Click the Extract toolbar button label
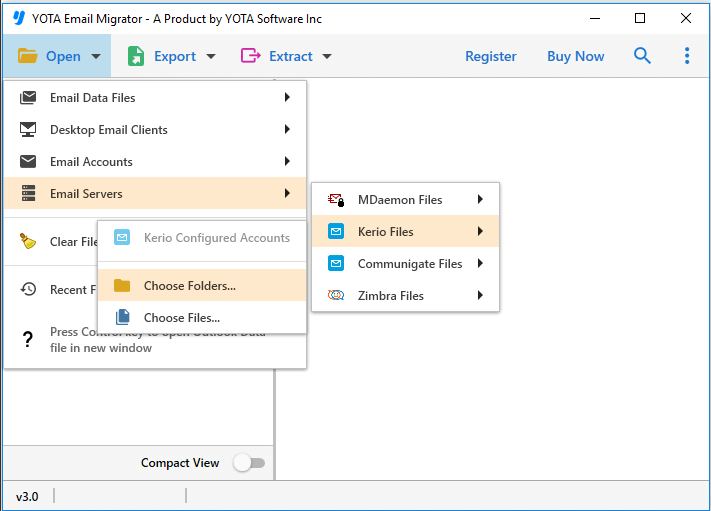Viewport: 711px width, 511px height. click(291, 56)
